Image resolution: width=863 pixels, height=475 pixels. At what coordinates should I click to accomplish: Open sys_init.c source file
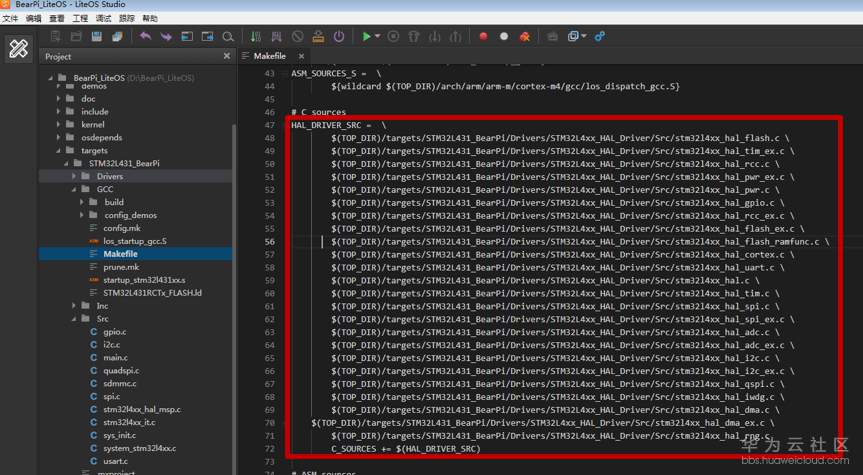click(119, 435)
